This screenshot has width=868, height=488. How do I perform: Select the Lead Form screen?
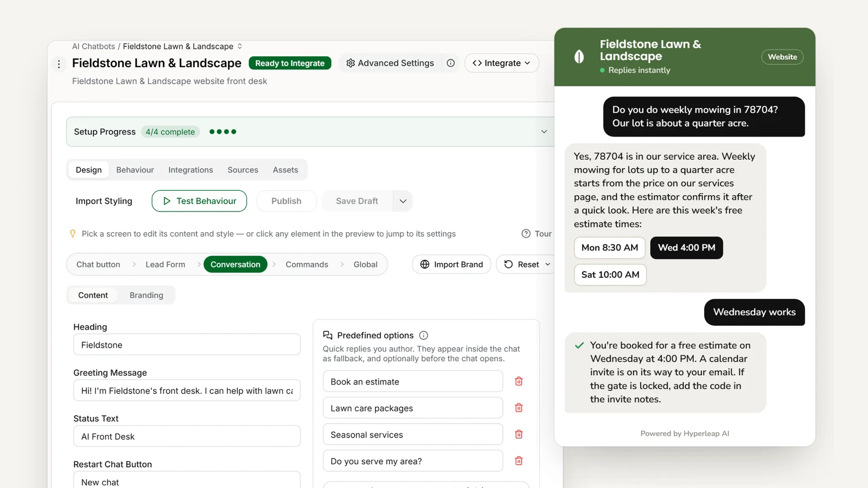(x=165, y=265)
